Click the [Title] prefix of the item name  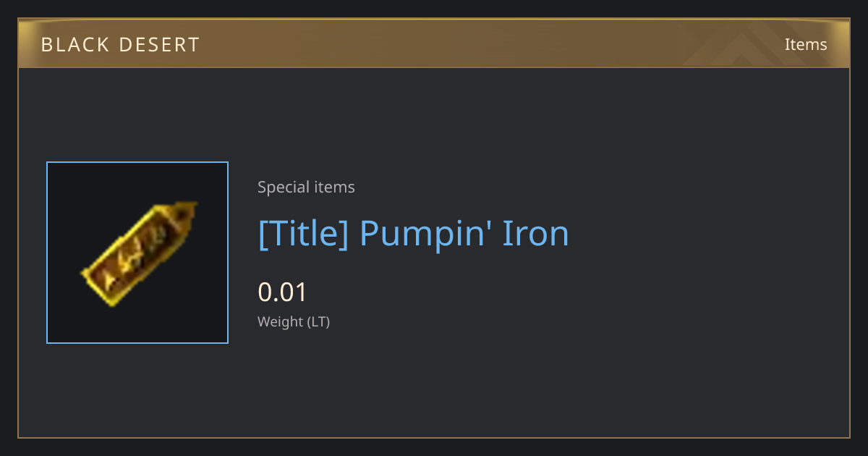pos(304,234)
